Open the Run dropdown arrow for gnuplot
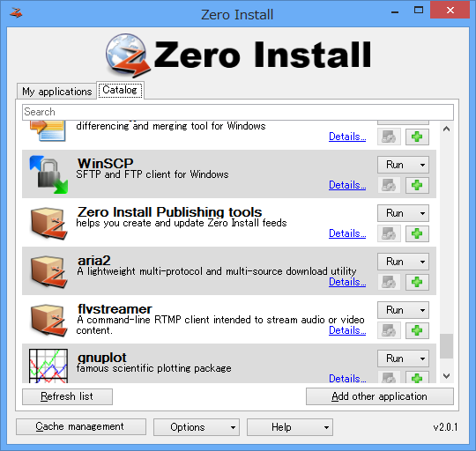The width and height of the screenshot is (476, 451). click(422, 359)
